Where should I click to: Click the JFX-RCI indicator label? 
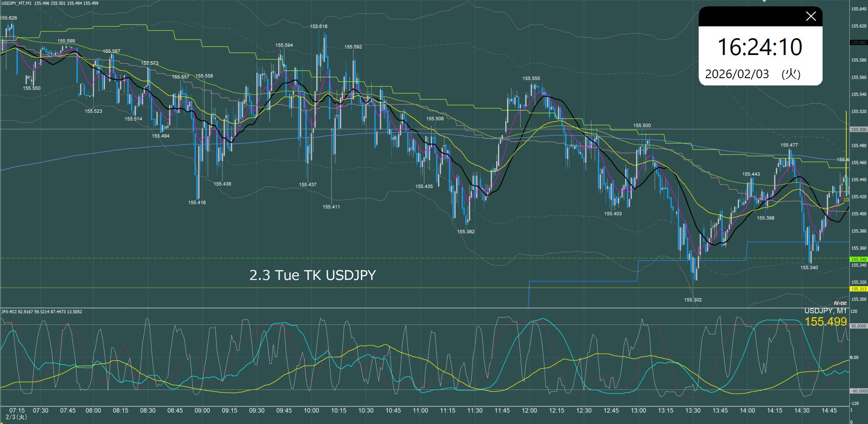point(9,312)
